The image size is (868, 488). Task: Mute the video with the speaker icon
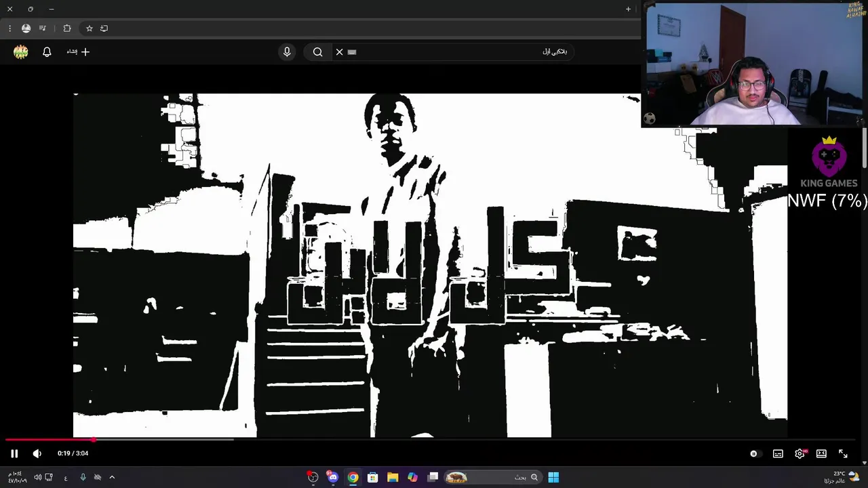pyautogui.click(x=37, y=453)
